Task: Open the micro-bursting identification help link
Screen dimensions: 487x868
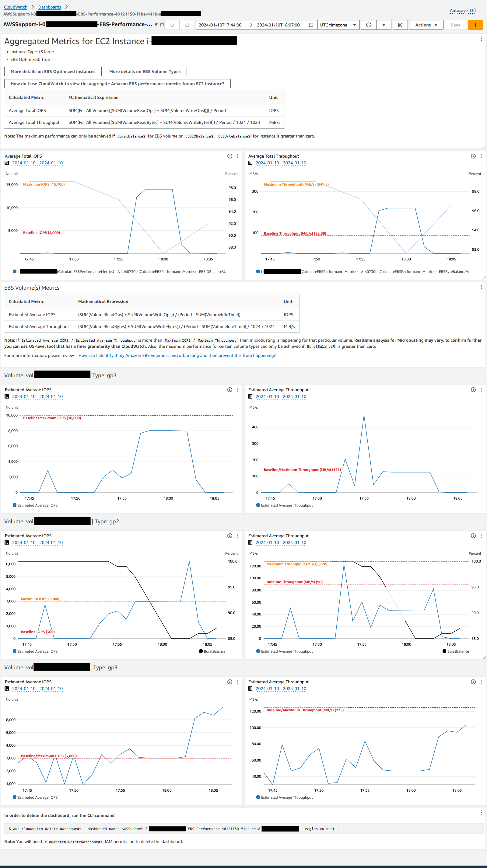Action: pos(177,355)
